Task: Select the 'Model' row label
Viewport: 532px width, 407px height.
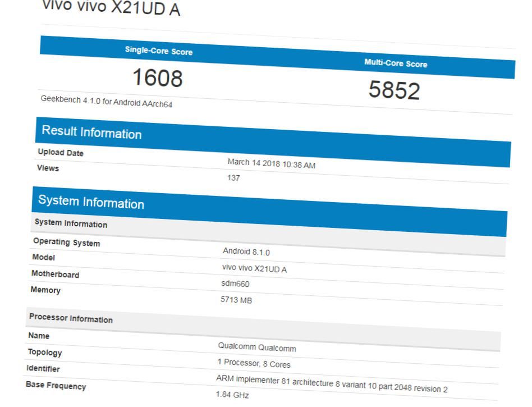Action: pos(43,257)
